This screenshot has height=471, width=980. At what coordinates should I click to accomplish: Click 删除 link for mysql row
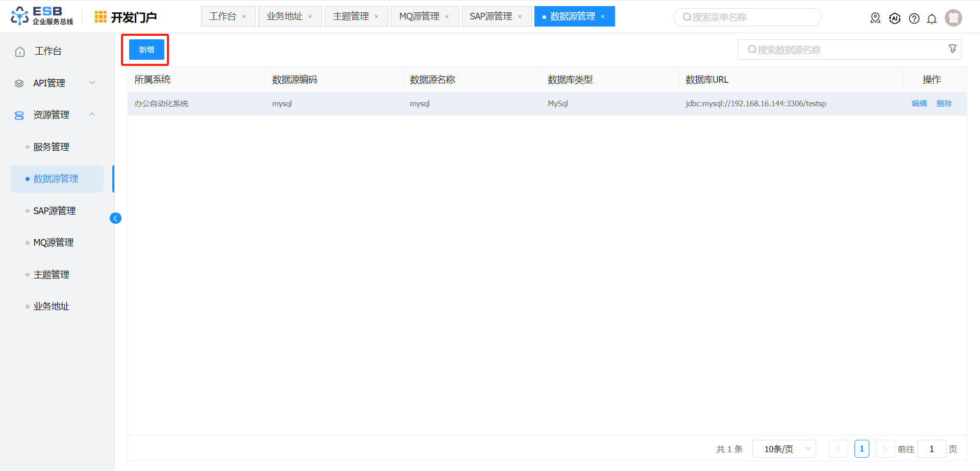click(x=944, y=104)
